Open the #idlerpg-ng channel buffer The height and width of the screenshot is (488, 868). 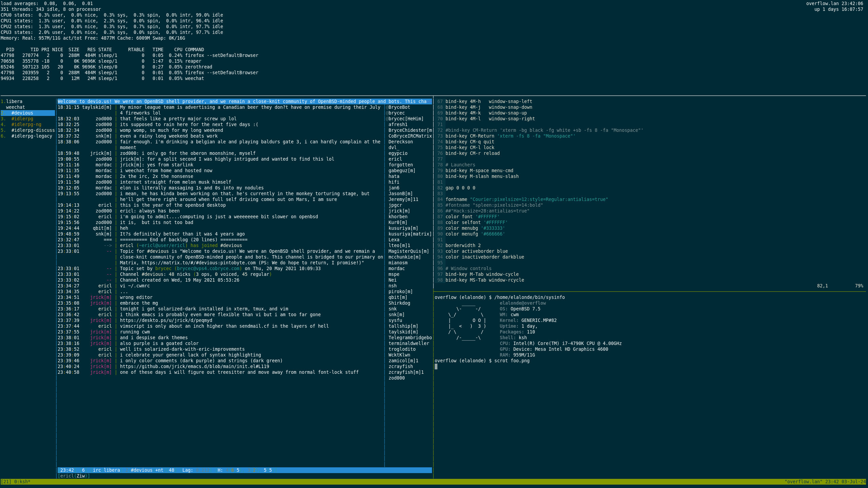click(26, 124)
